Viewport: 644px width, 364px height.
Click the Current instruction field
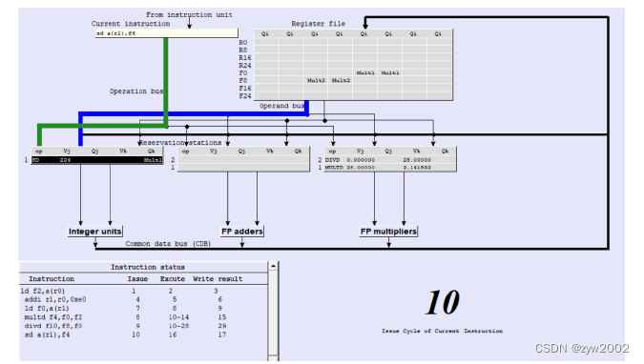(166, 33)
